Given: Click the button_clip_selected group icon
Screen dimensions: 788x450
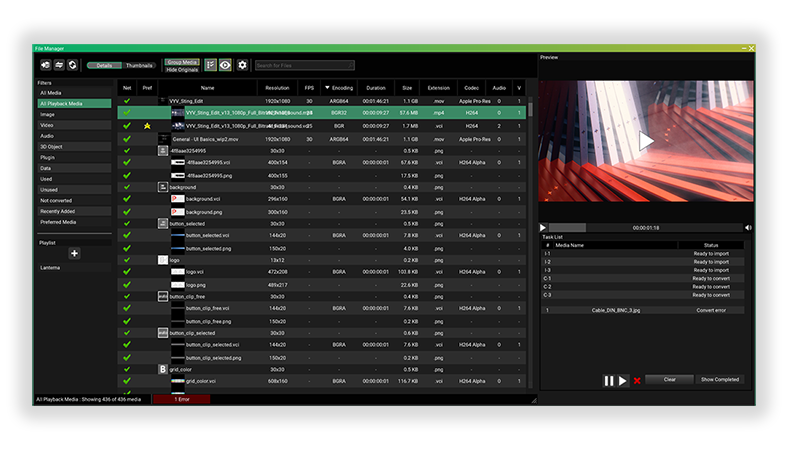Looking at the screenshot, I should coord(163,333).
